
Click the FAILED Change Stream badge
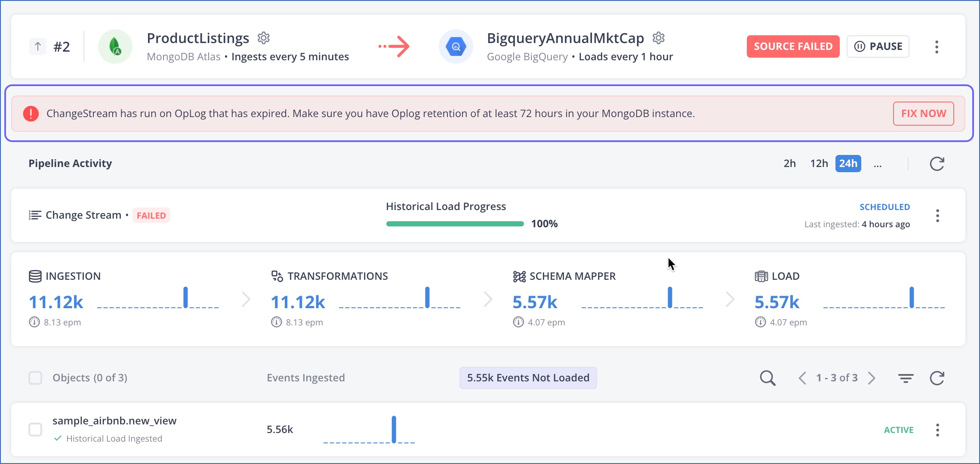point(151,215)
